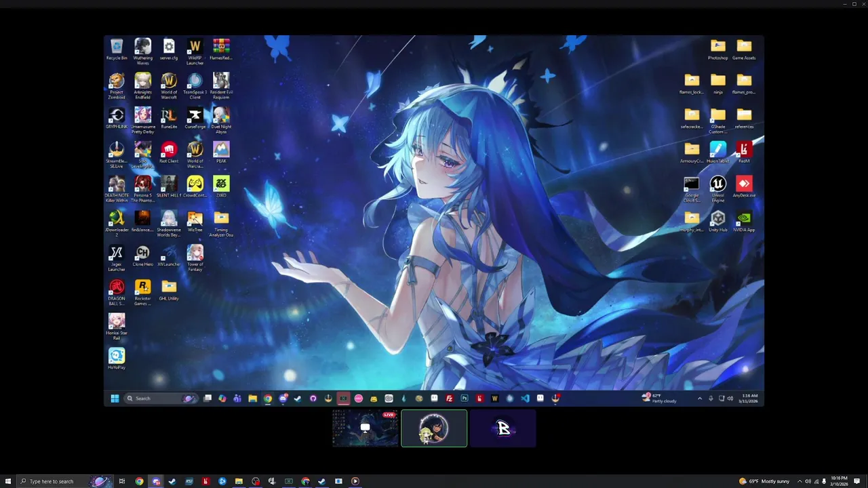Open the HoYoPlay launcher icon
Image resolution: width=868 pixels, height=488 pixels.
point(117,359)
